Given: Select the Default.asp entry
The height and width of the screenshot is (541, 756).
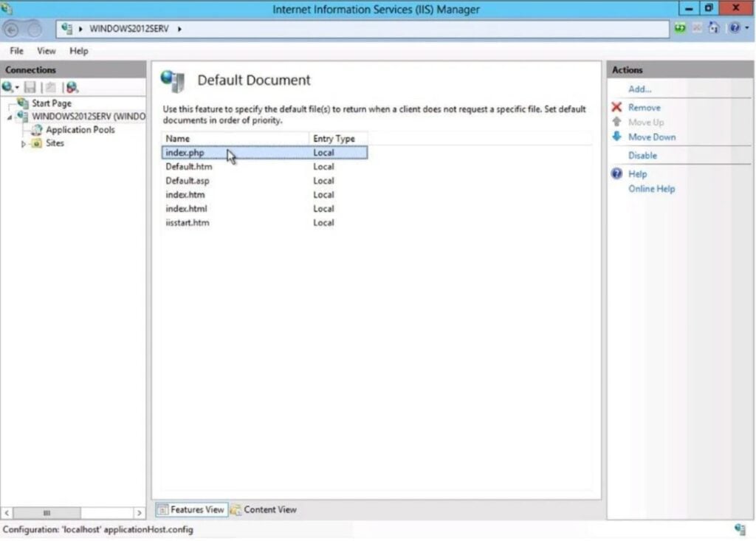Looking at the screenshot, I should pos(264,181).
